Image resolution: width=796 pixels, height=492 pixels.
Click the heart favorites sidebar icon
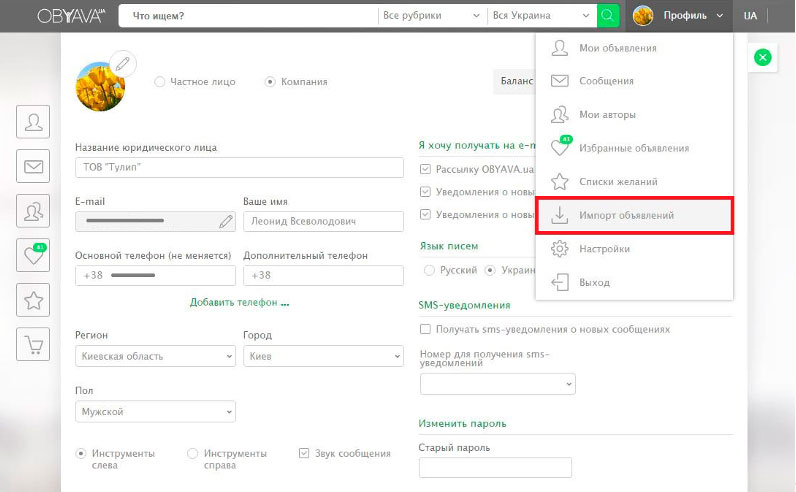pos(34,255)
